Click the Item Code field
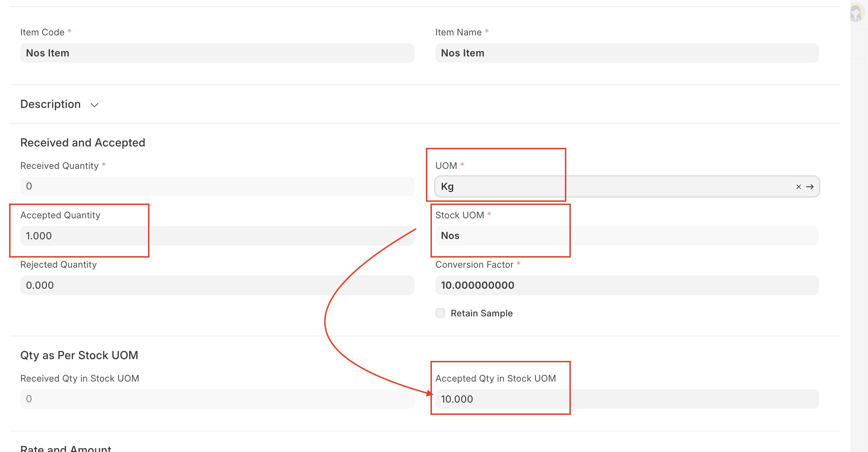Image resolution: width=868 pixels, height=452 pixels. point(217,53)
